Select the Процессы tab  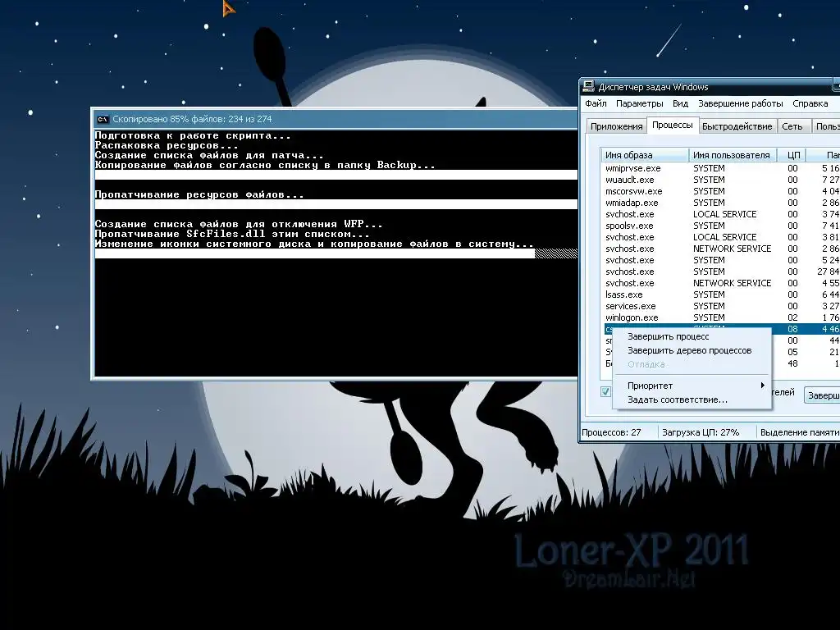pos(673,125)
